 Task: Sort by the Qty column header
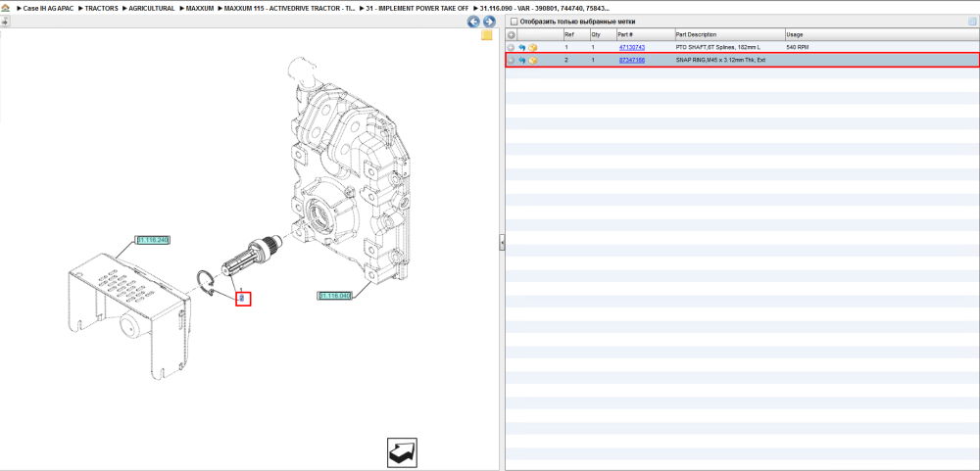pyautogui.click(x=603, y=35)
